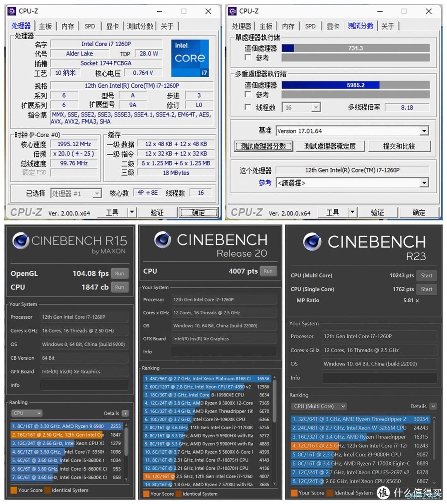This screenshot has width=447, height=504.
Task: Click the scroll-down chevron in R23 ranking
Action: click(434, 482)
